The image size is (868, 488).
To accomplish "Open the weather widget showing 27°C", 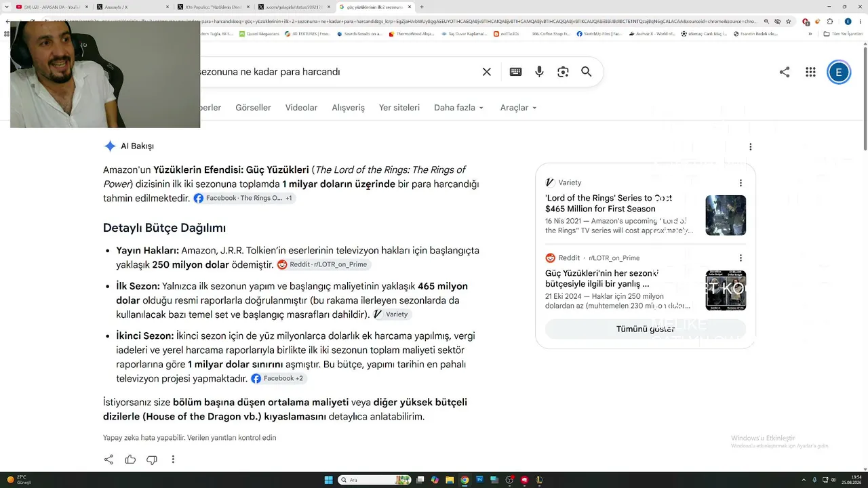I will [x=19, y=480].
